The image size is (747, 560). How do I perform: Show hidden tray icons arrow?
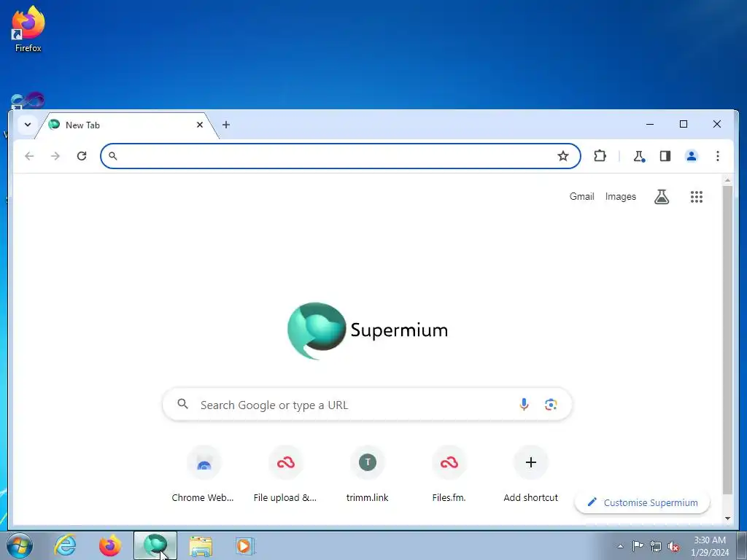coord(620,546)
